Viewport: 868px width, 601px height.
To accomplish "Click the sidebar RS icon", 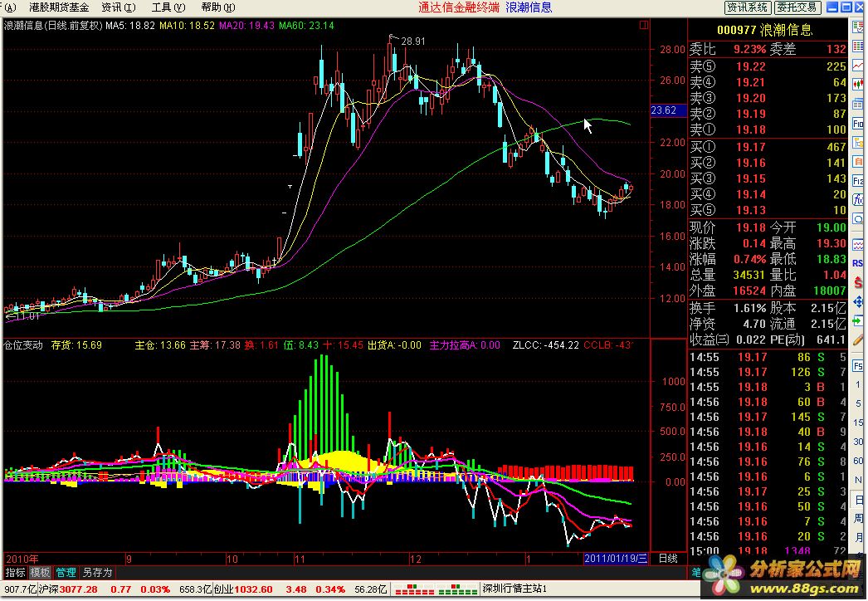I will (858, 263).
